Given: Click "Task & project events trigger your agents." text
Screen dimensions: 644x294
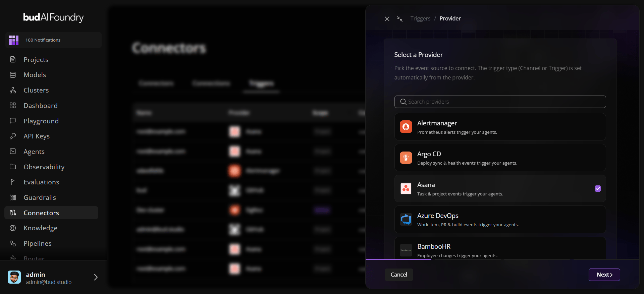Looking at the screenshot, I should point(460,194).
